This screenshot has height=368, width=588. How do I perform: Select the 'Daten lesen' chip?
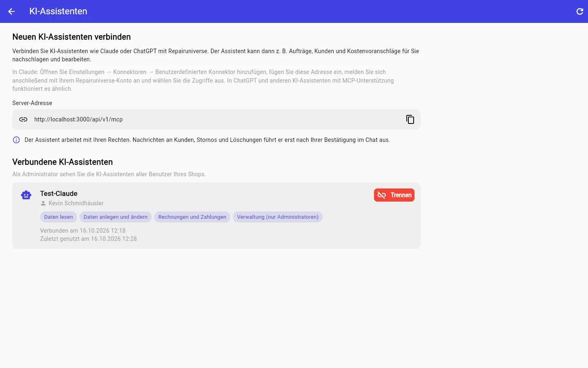point(58,217)
